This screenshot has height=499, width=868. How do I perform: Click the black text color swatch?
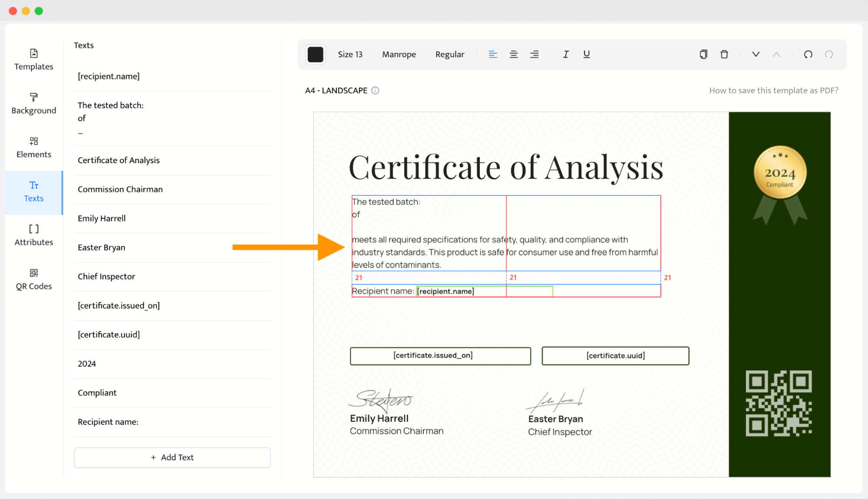(x=315, y=54)
